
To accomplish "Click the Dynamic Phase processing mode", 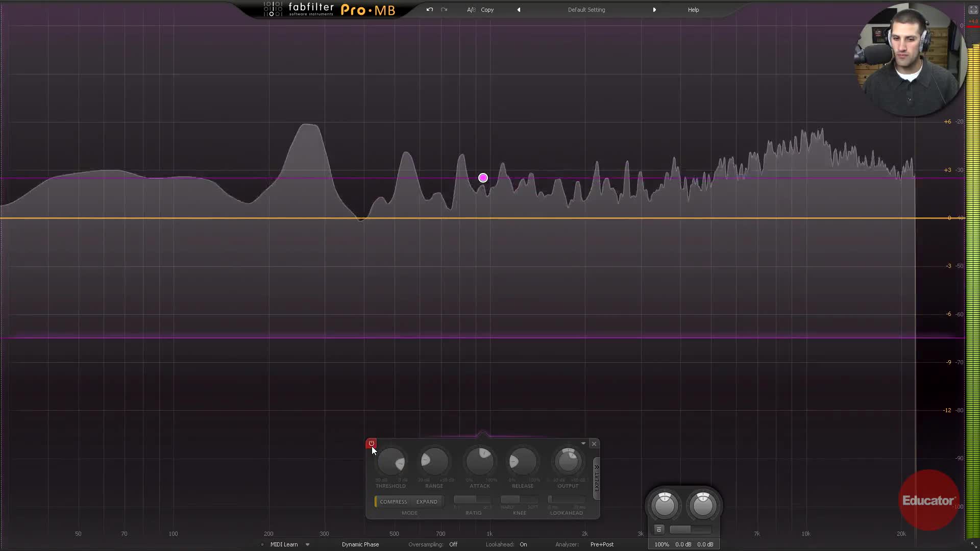I will [360, 544].
